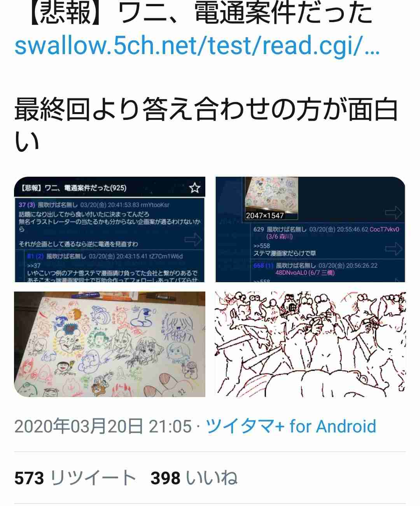Image resolution: width=420 pixels, height=506 pixels.
Task: Open ツイタマ+ for Android client link
Action: 291,426
